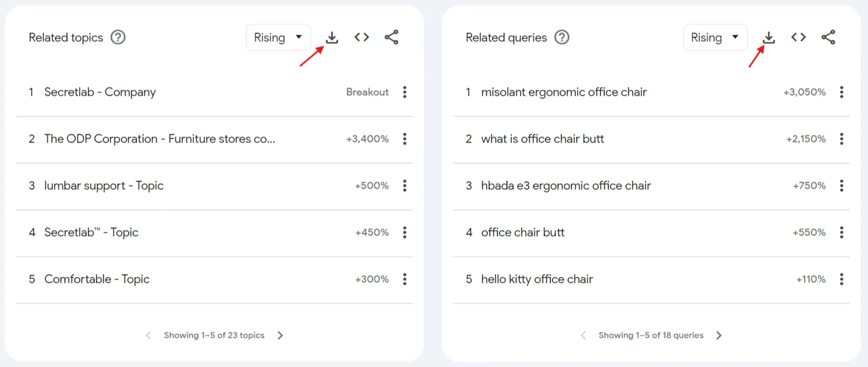Open the Rising dropdown for Related topics
The height and width of the screenshot is (367, 868).
(278, 37)
